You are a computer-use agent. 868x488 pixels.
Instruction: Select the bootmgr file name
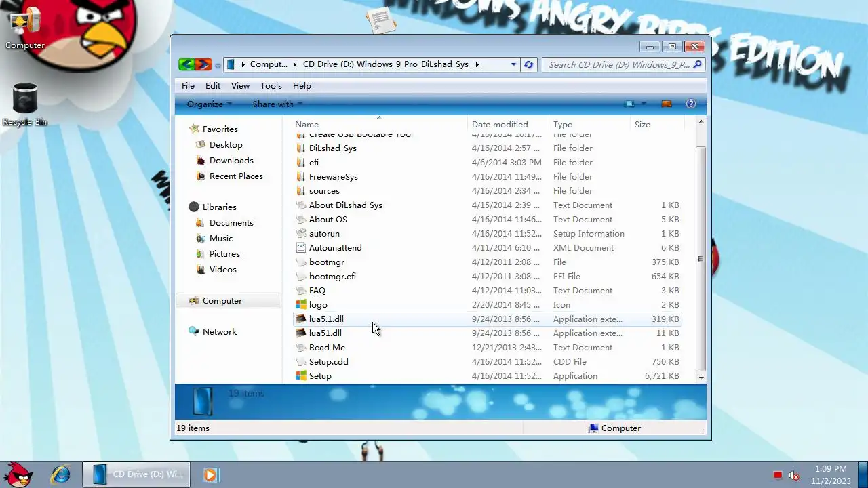click(327, 262)
